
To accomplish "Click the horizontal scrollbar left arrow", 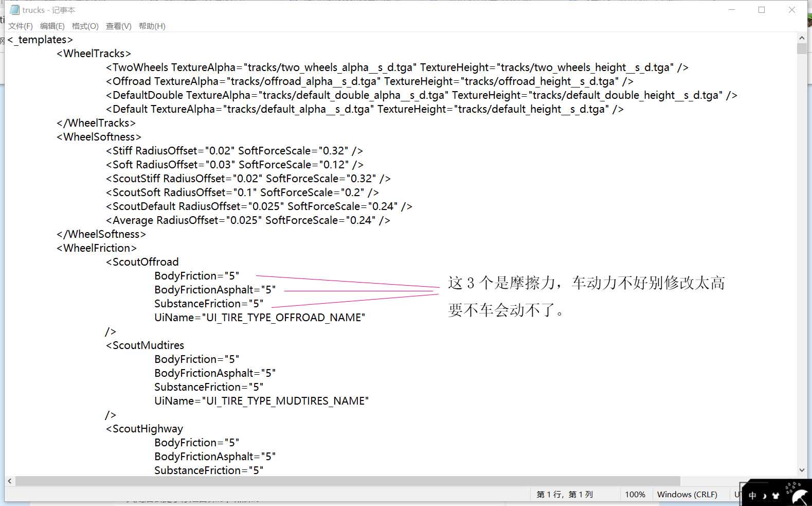I will tap(10, 481).
